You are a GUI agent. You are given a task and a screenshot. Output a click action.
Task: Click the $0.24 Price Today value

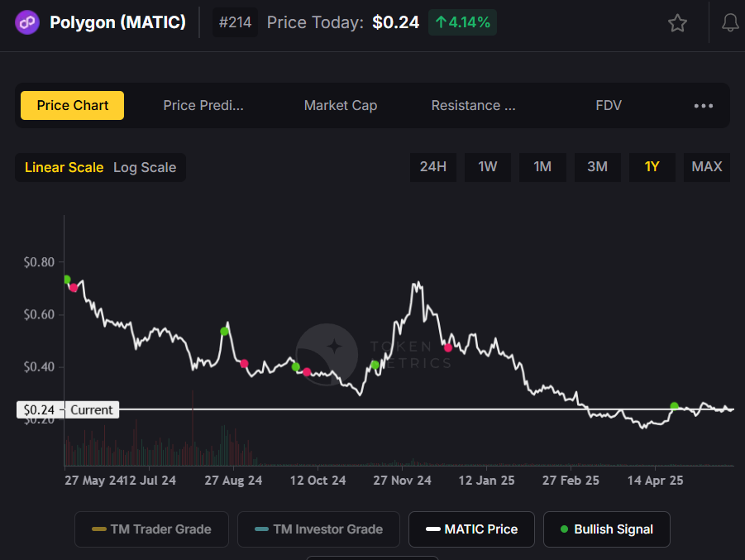point(396,22)
